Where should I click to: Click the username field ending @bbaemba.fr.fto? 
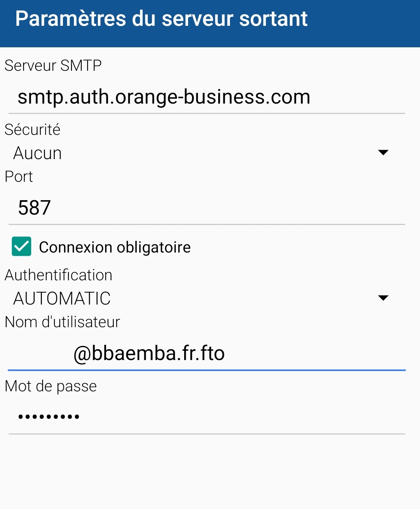point(149,353)
